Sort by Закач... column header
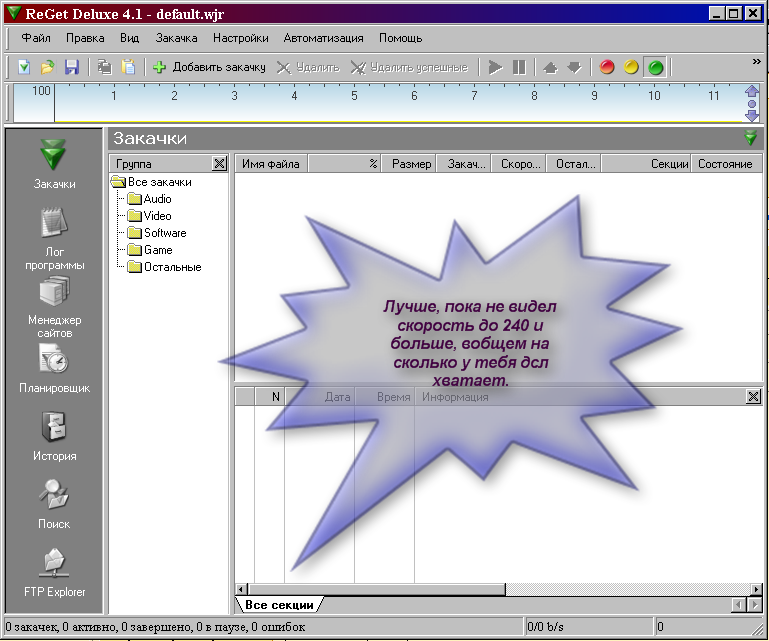 coord(464,164)
